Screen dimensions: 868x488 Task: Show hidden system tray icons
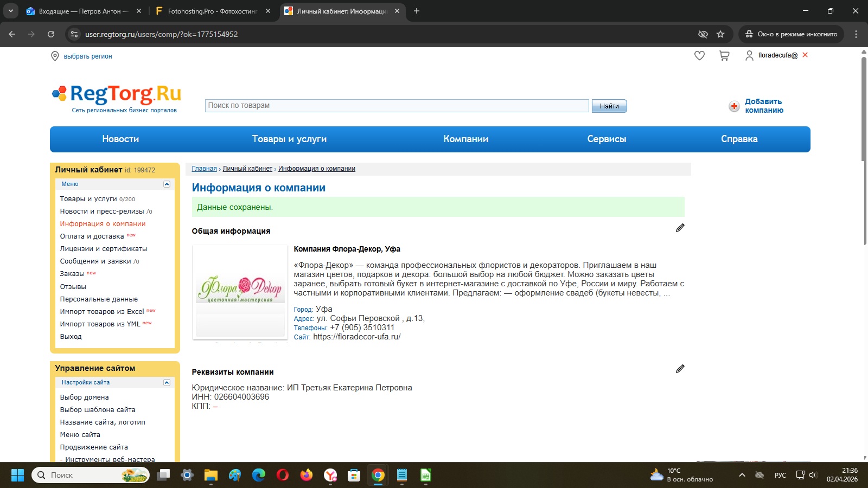tap(742, 476)
